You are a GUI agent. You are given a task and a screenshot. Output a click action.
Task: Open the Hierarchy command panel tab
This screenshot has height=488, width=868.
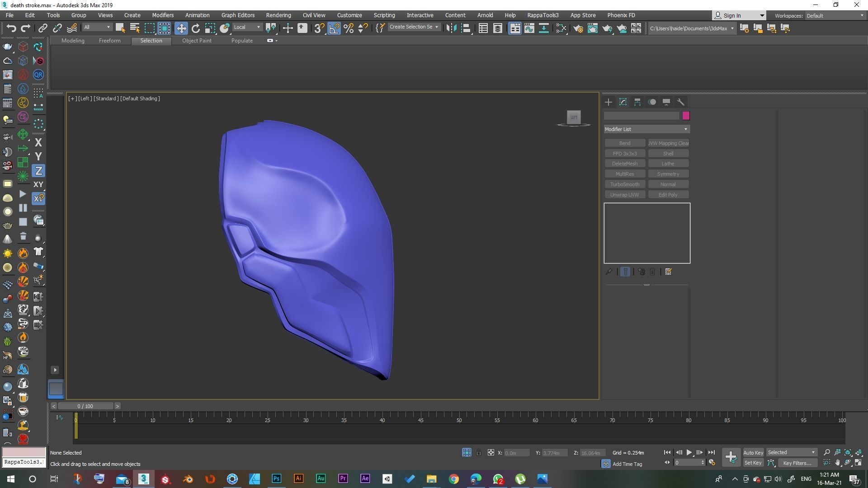[x=637, y=102]
